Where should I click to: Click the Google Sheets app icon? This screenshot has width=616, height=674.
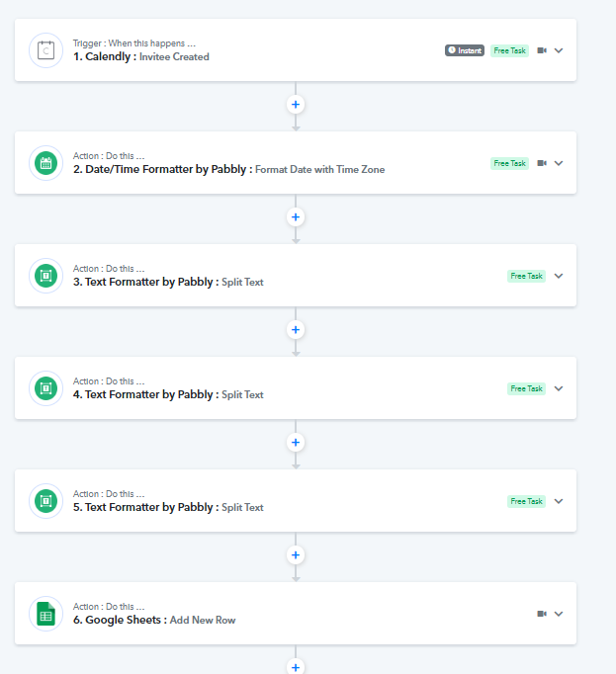pyautogui.click(x=45, y=614)
